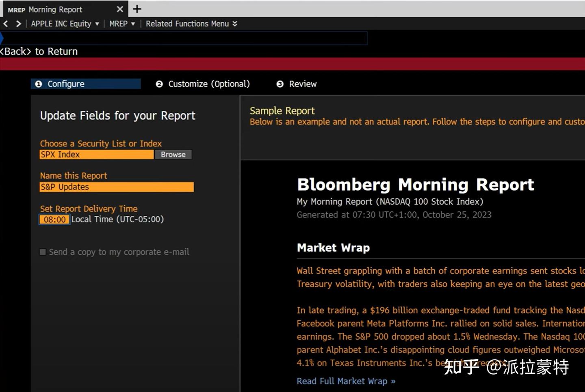Expand the Related Functions Menu

pyautogui.click(x=191, y=24)
